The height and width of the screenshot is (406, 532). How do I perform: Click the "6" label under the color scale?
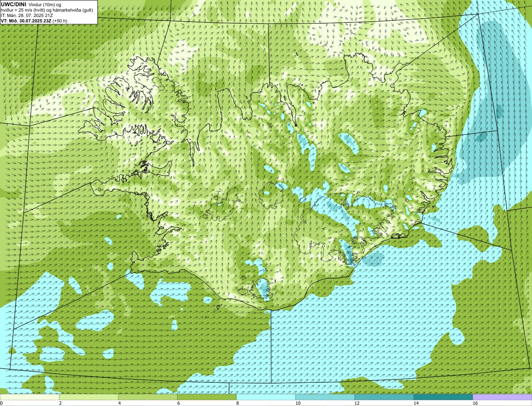(178, 403)
